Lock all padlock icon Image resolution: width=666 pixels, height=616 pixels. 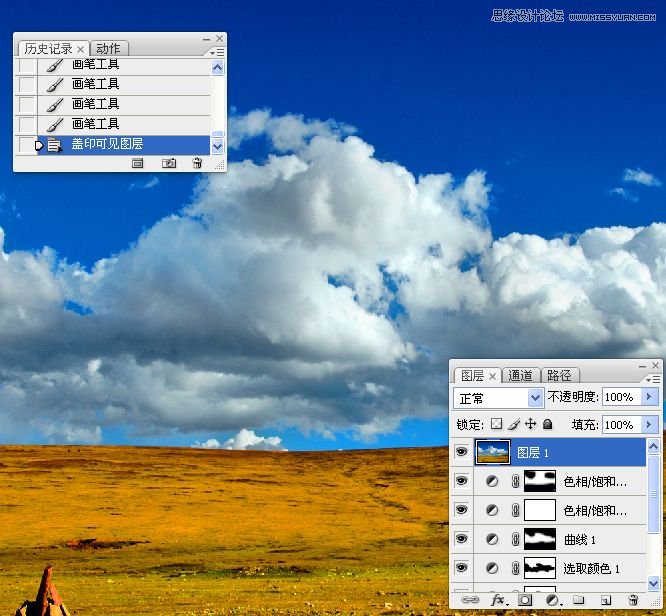coord(548,424)
